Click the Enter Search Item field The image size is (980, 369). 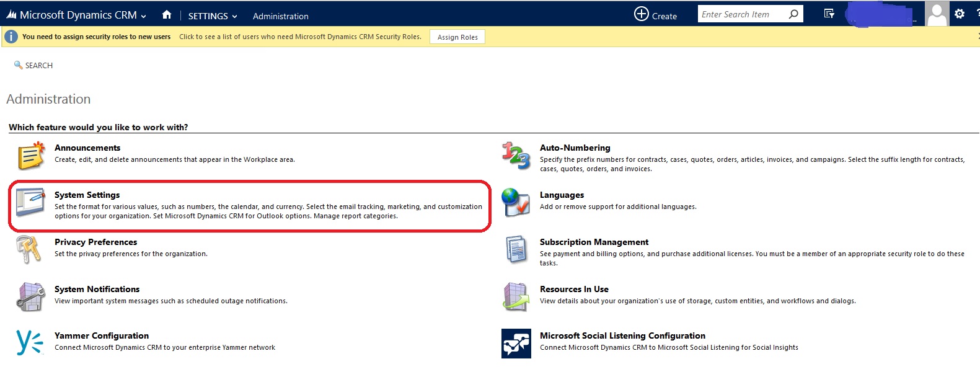743,14
